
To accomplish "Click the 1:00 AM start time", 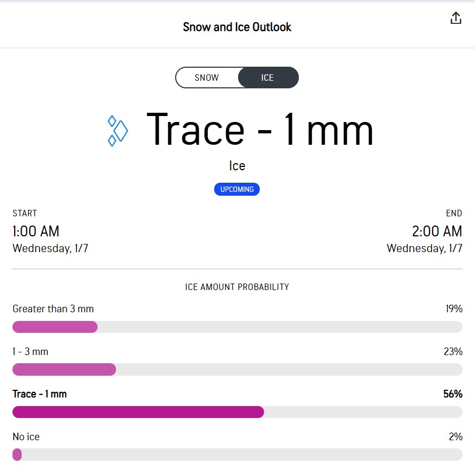I will point(36,231).
